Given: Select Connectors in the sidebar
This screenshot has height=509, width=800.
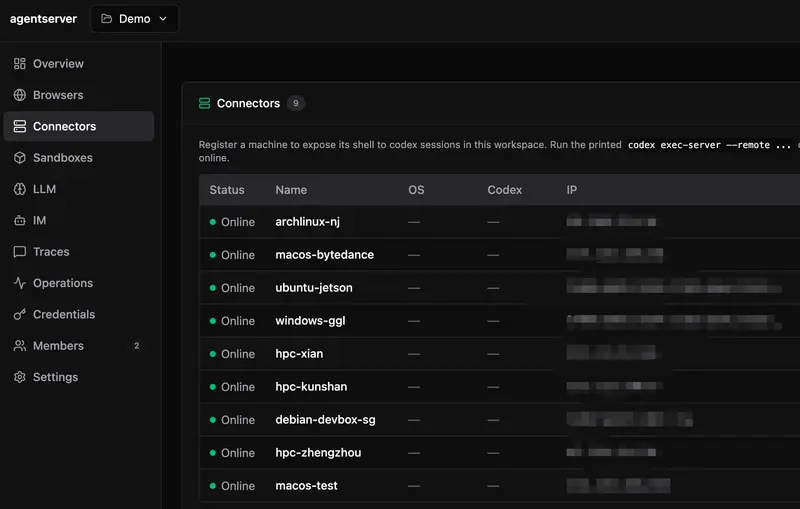Looking at the screenshot, I should coord(79,126).
